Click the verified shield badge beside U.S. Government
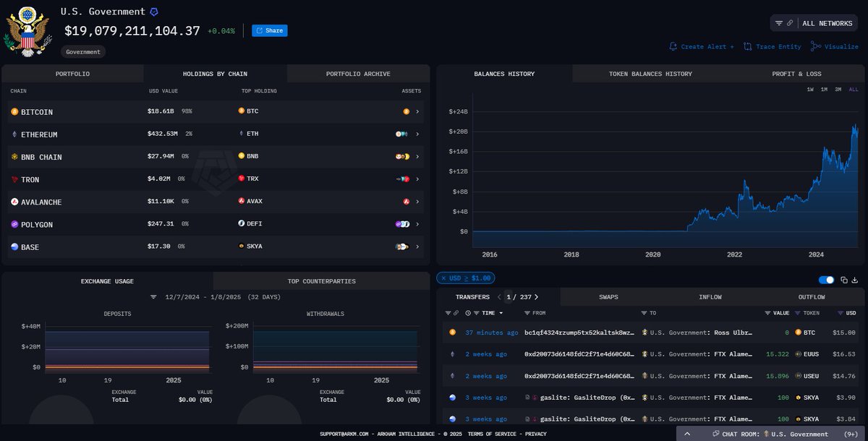This screenshot has height=441, width=868. (154, 12)
